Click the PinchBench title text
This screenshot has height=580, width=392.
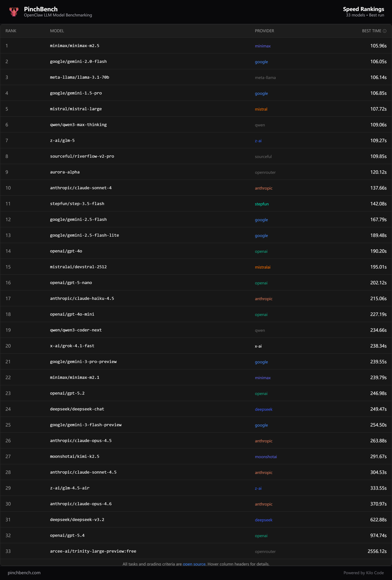pyautogui.click(x=41, y=9)
